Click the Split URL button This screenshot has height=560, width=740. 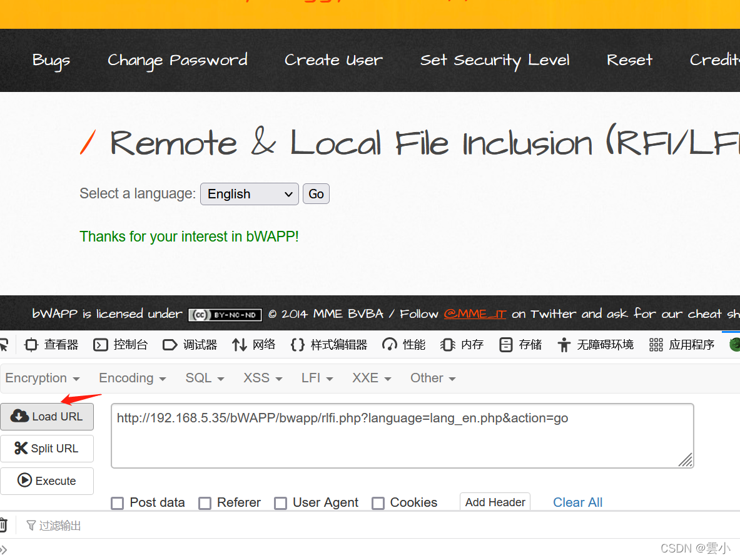click(47, 449)
